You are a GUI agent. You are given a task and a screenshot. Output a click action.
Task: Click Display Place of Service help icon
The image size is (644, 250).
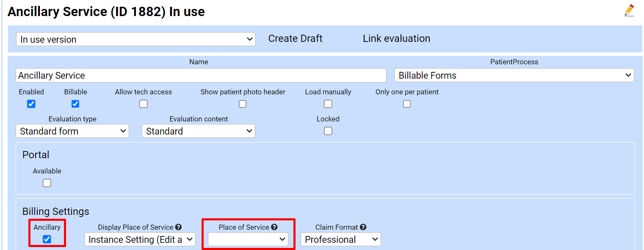click(x=179, y=227)
